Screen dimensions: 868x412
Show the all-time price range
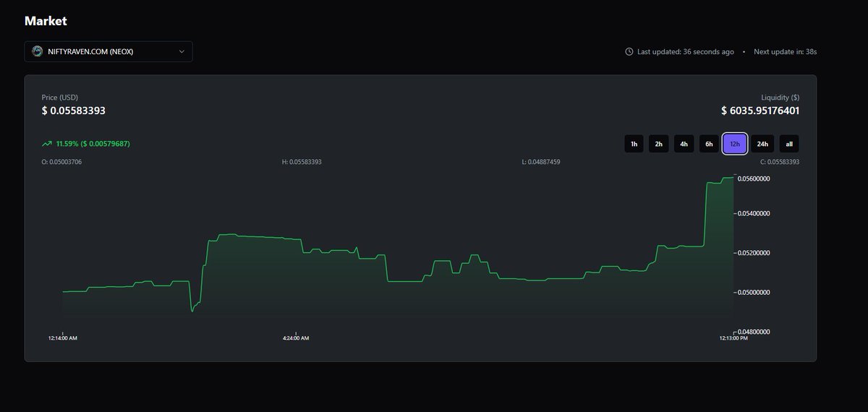tap(789, 144)
